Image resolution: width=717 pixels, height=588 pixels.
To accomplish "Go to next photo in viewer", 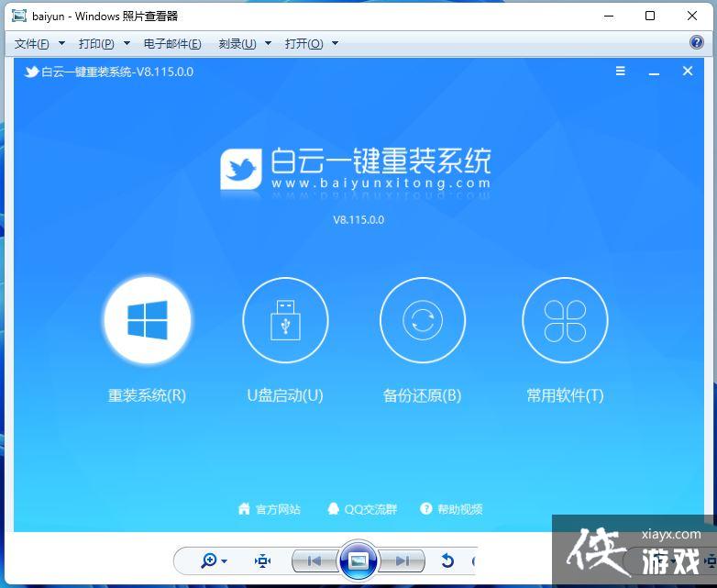I will pyautogui.click(x=403, y=560).
